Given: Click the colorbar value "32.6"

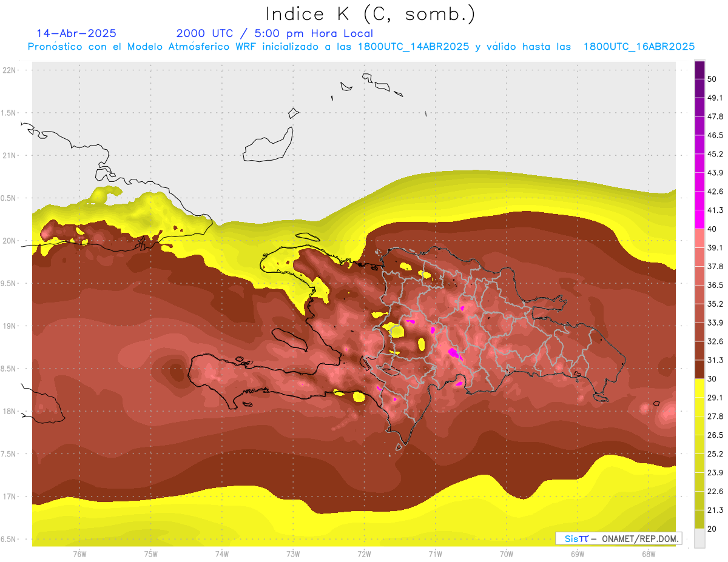Looking at the screenshot, I should tap(715, 341).
